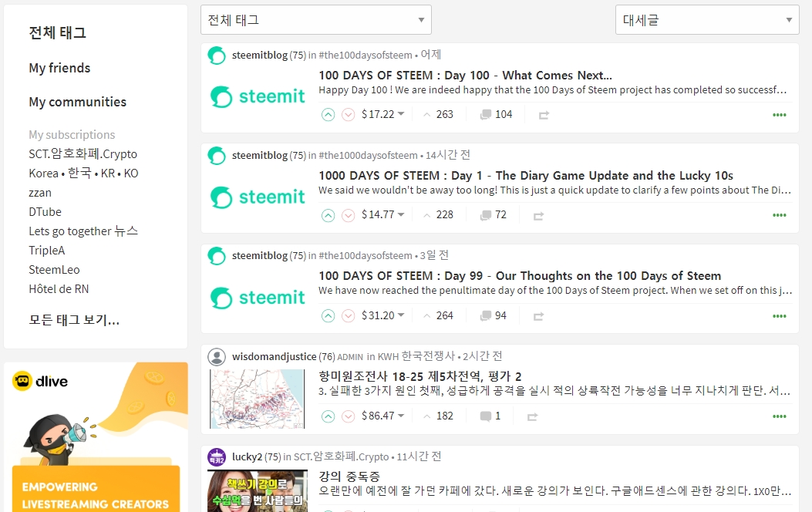Viewport: 812px width, 512px height.
Task: Open the 강의 중독증 post thumbnail
Action: (x=257, y=490)
